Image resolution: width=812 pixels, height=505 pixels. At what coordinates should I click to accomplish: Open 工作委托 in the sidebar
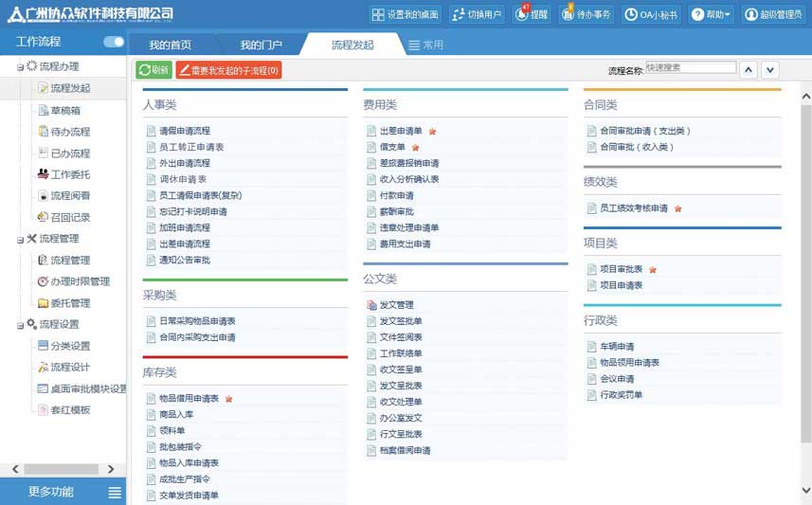64,174
